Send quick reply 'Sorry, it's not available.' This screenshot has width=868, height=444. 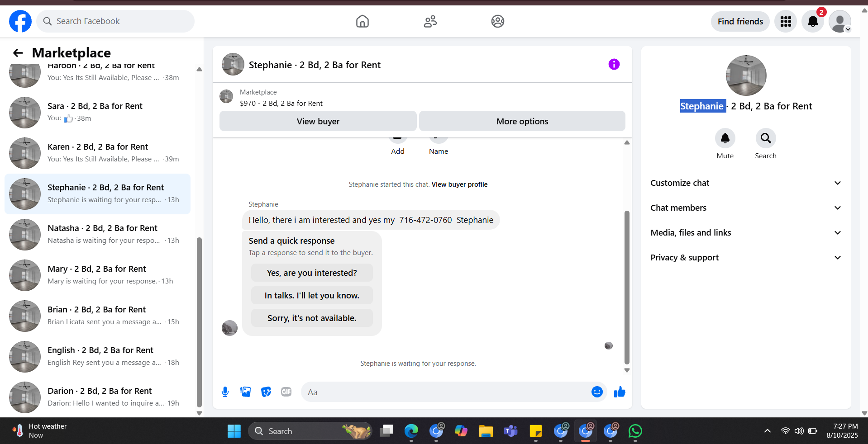[312, 318]
